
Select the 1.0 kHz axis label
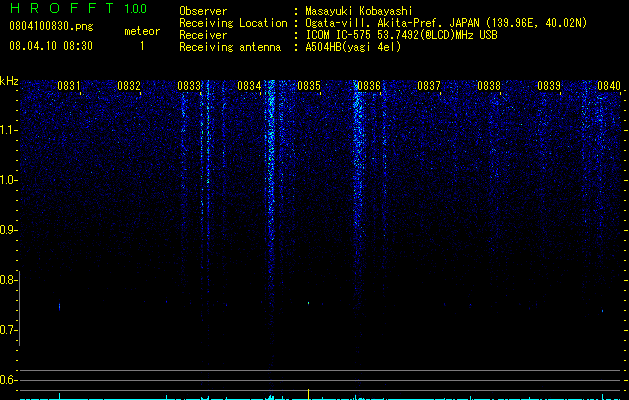point(8,180)
